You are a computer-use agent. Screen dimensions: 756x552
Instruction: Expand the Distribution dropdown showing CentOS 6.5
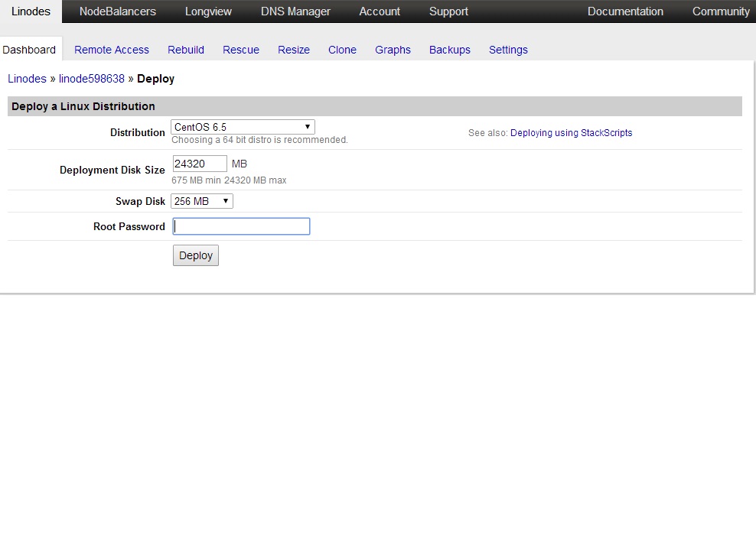pos(243,127)
